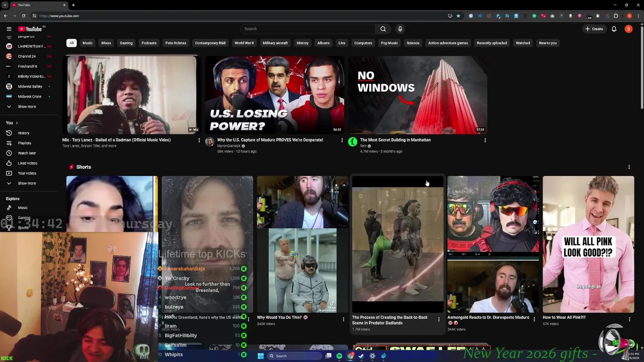The height and width of the screenshot is (362, 644).
Task: Open options for Why Would You Do This
Action: [x=344, y=319]
